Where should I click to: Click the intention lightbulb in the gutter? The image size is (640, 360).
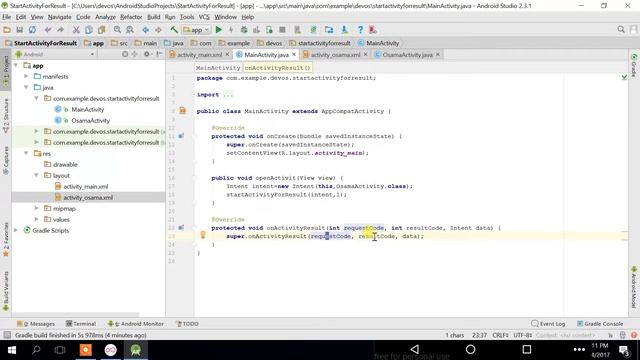[203, 235]
